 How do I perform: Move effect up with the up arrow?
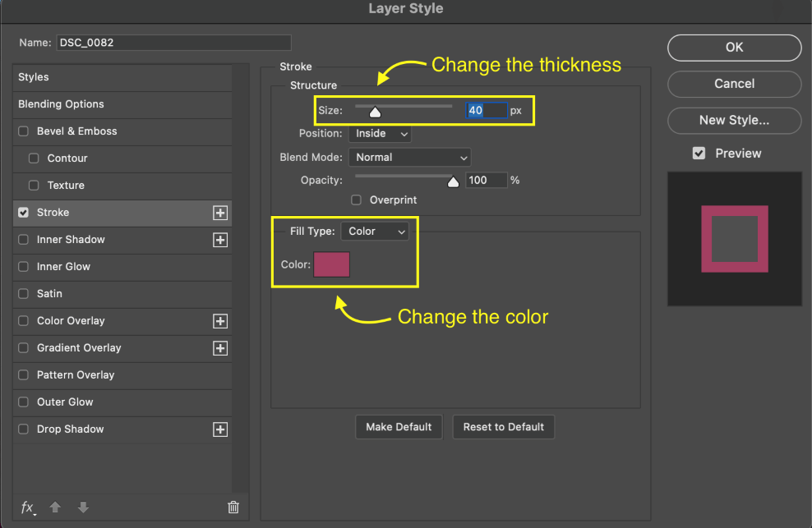pos(55,507)
